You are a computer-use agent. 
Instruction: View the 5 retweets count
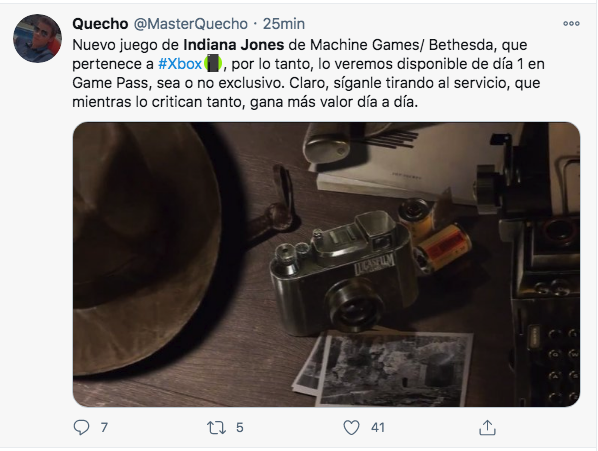240,427
